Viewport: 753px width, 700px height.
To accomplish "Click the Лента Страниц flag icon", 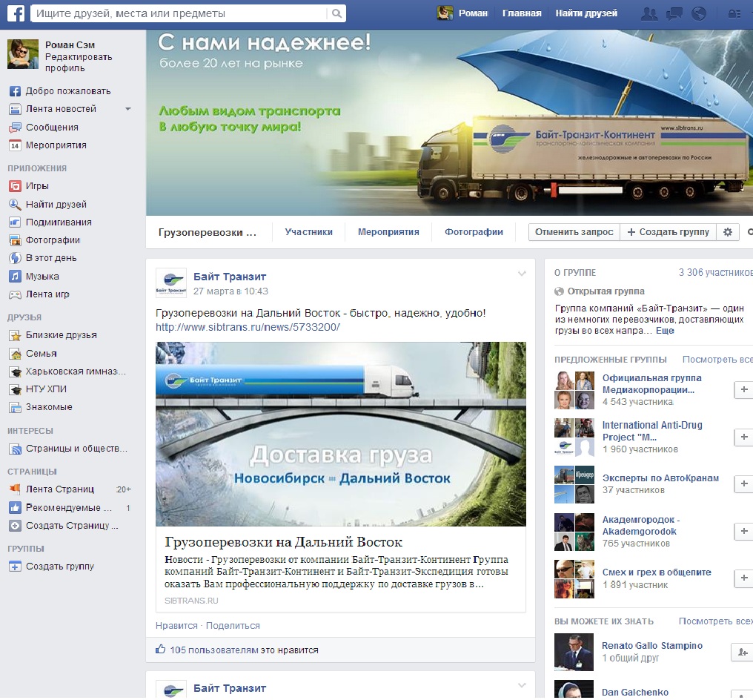I will [x=16, y=489].
